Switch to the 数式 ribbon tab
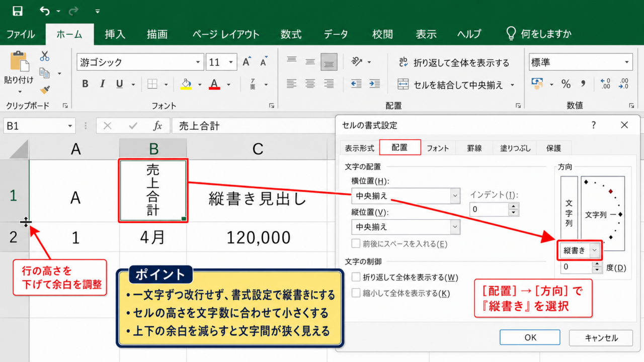 click(x=291, y=34)
